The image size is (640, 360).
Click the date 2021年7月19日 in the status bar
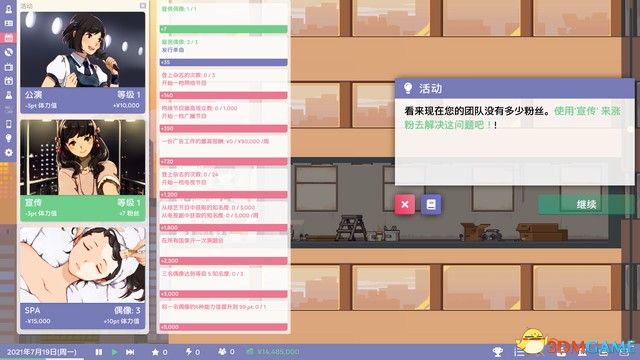(42, 352)
